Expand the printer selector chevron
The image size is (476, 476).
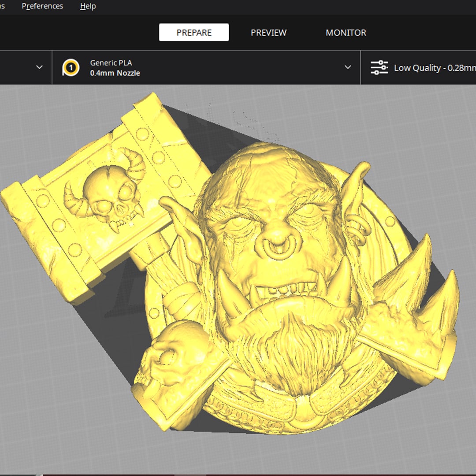39,67
